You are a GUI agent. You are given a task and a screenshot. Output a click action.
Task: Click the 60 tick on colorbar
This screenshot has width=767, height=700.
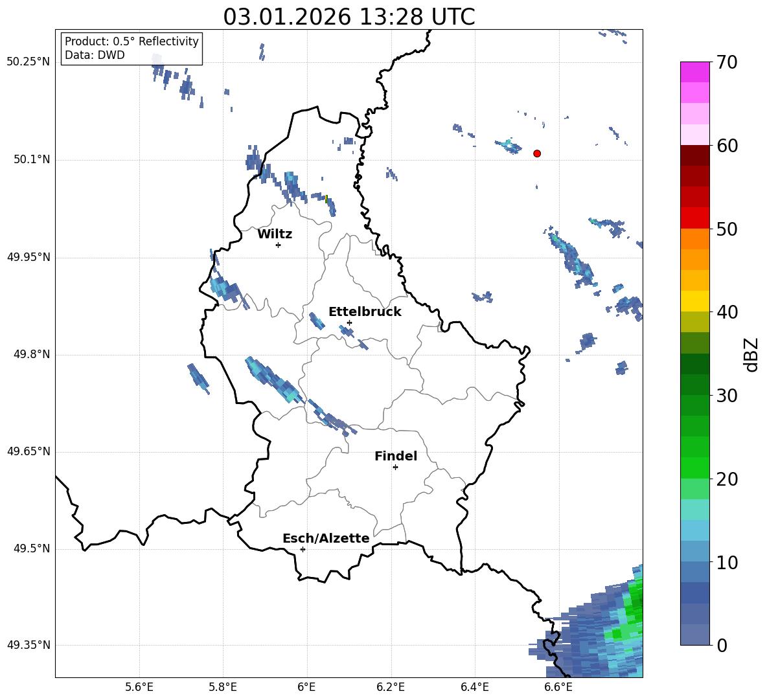point(727,146)
